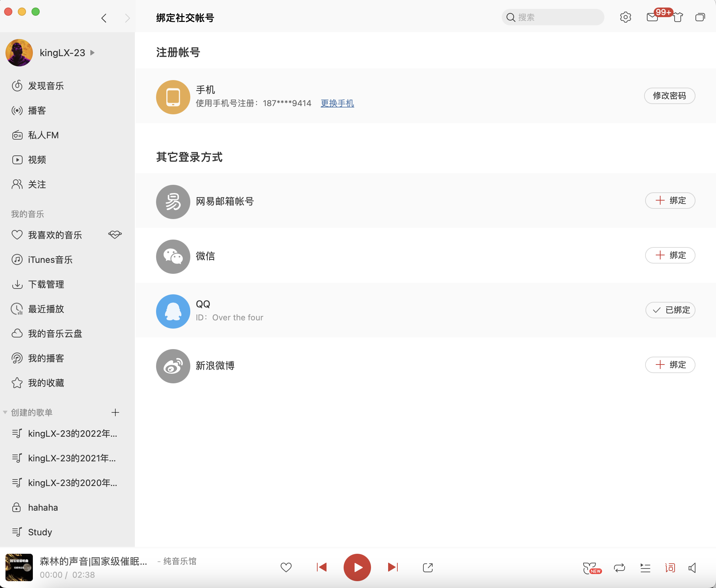This screenshot has width=716, height=588.
Task: Click the 绑定 button for 微信
Action: (670, 255)
